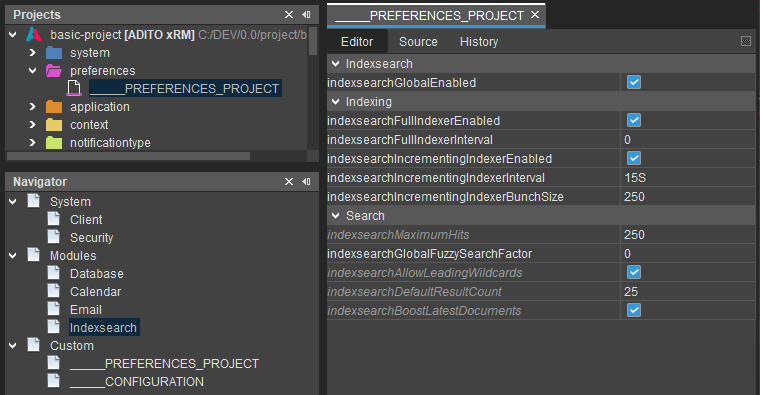Switch to the History tab
This screenshot has width=760, height=395.
[x=479, y=42]
